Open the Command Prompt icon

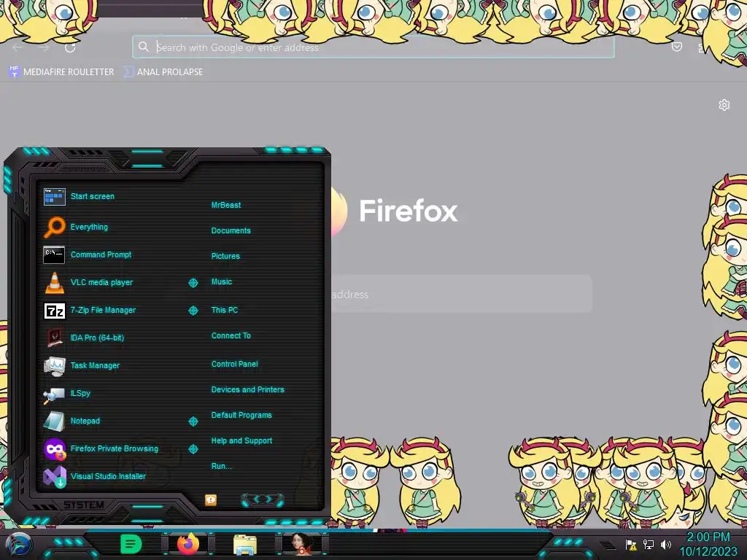pyautogui.click(x=54, y=254)
